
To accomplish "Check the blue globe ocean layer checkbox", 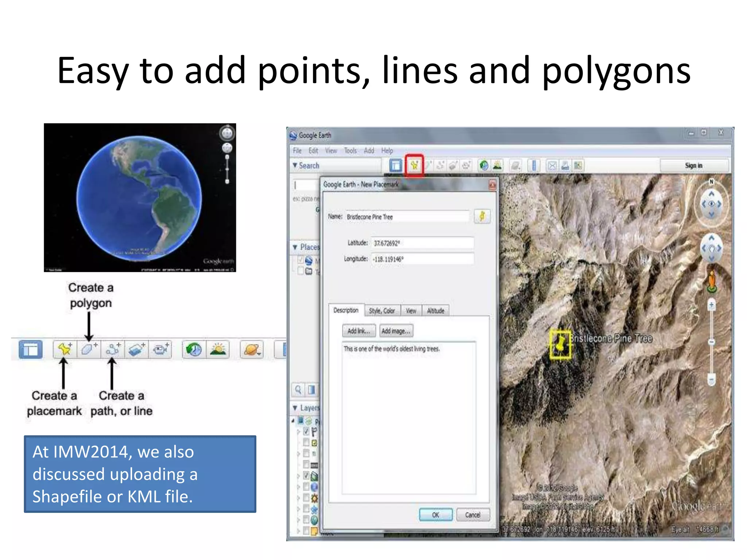I will 306,487.
